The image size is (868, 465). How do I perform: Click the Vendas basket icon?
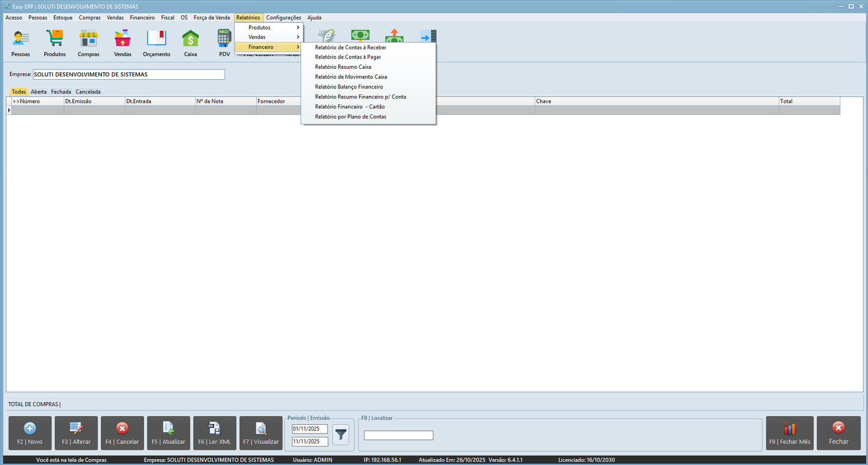point(123,39)
